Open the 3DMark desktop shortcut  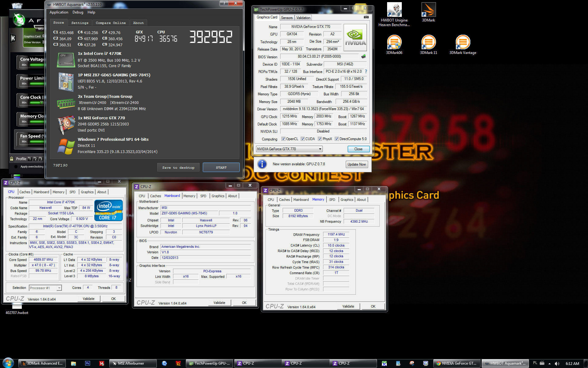(428, 12)
